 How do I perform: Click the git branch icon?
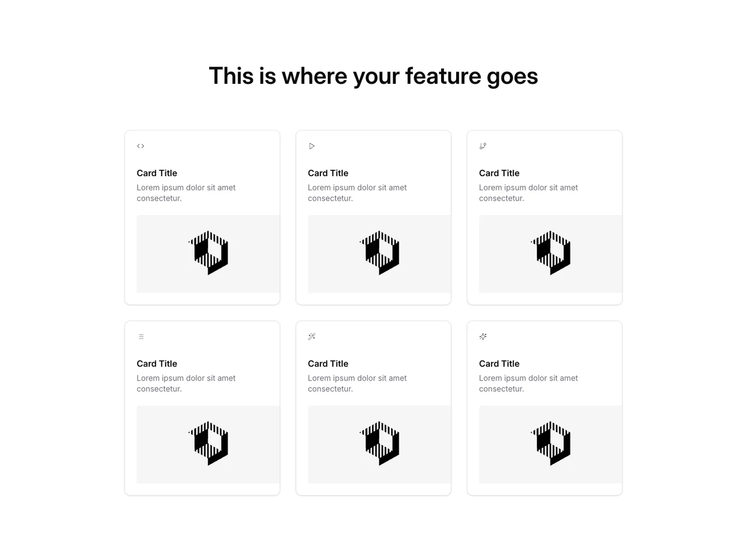coord(483,146)
